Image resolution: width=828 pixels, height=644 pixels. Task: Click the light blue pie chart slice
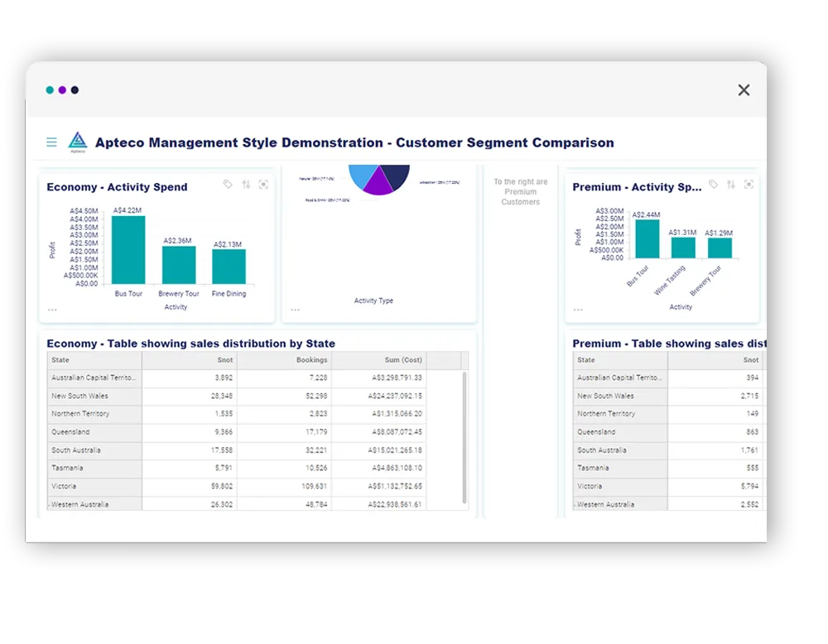(x=363, y=175)
